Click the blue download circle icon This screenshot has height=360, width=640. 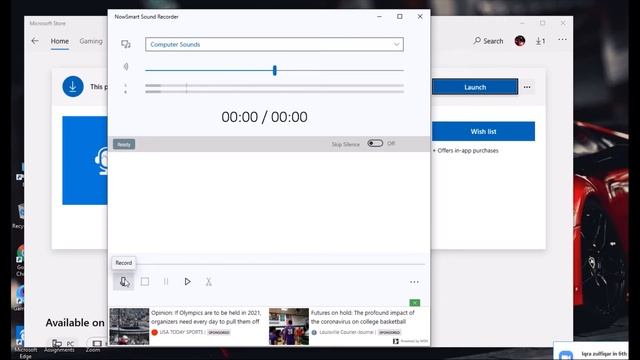73,87
